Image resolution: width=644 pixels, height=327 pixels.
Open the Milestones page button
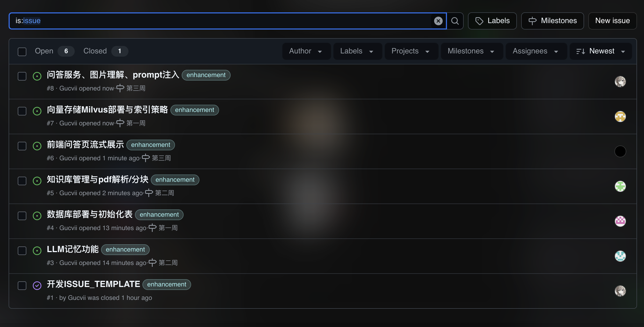(x=552, y=21)
